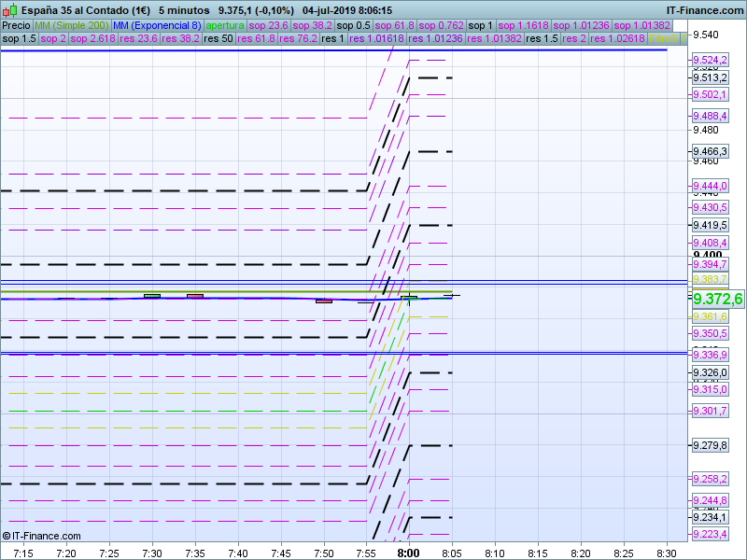Click the 9.279,8 price level tag
The image size is (747, 560).
click(x=710, y=445)
